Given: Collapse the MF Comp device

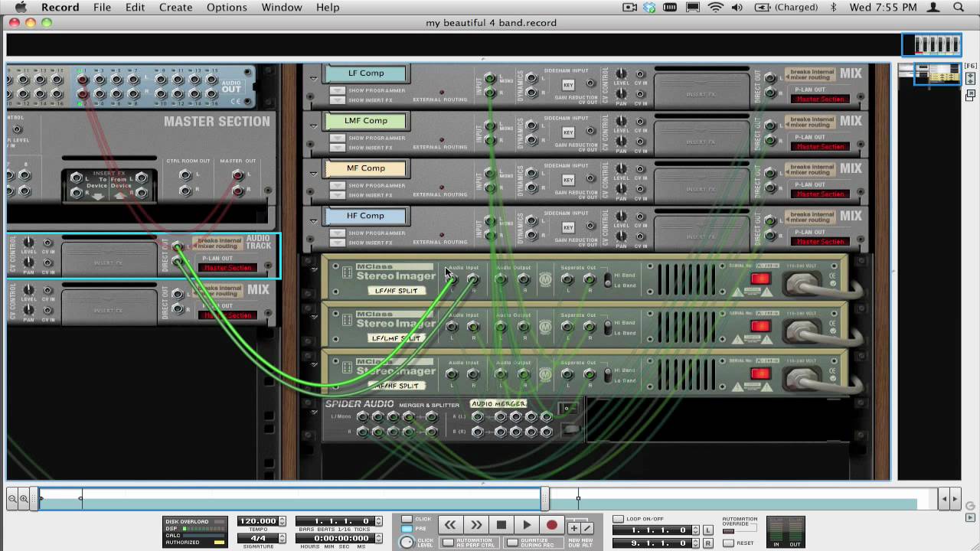Looking at the screenshot, I should tap(313, 173).
